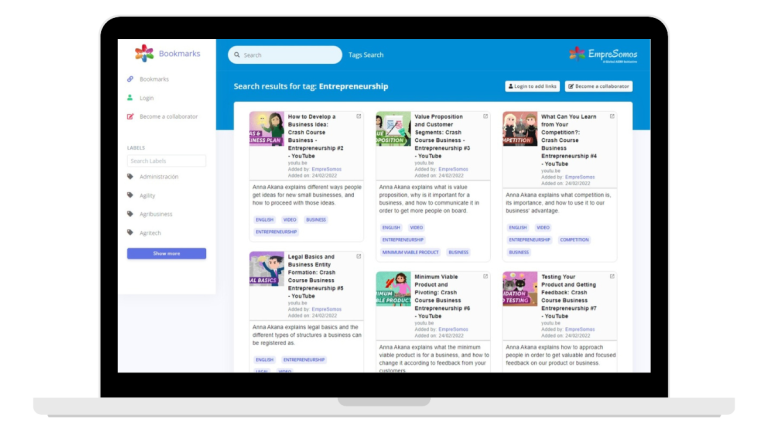Click Login to add links button

tap(532, 86)
